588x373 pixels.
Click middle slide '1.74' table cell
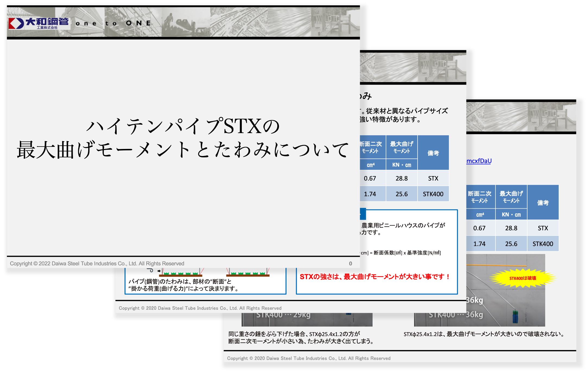pos(370,194)
